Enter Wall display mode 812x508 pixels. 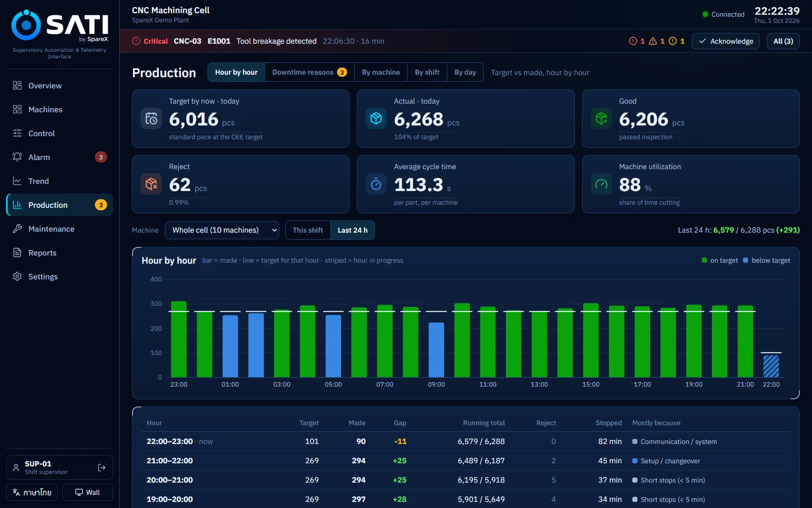[87, 492]
